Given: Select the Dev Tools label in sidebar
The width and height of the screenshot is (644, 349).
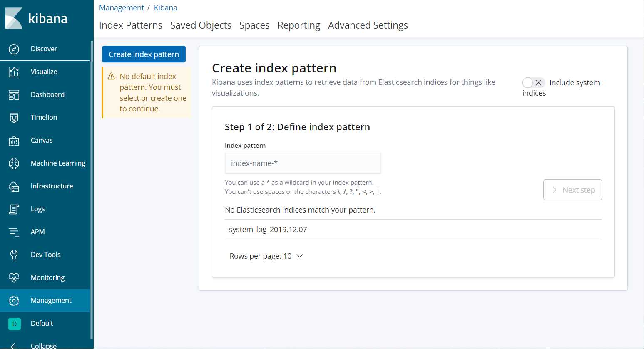Looking at the screenshot, I should tap(45, 255).
